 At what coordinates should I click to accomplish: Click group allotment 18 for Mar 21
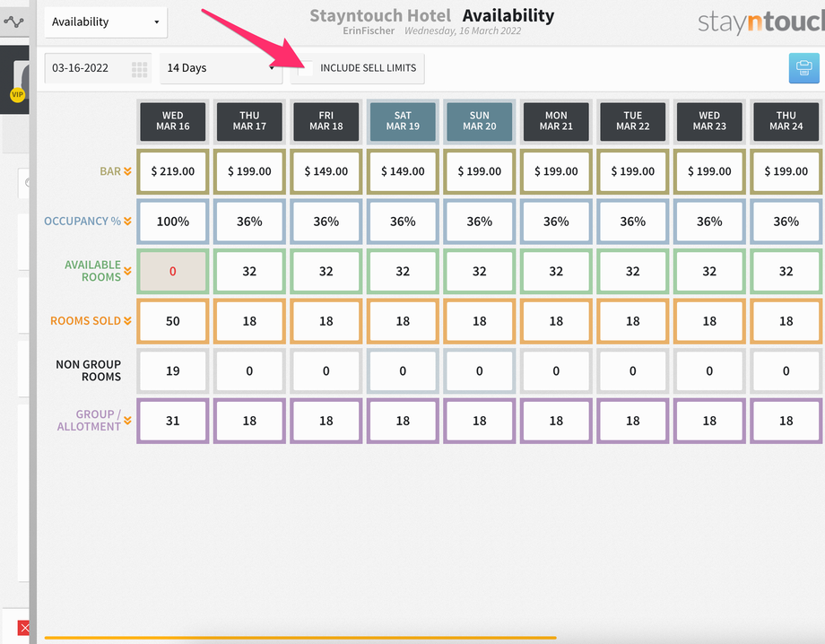point(556,421)
